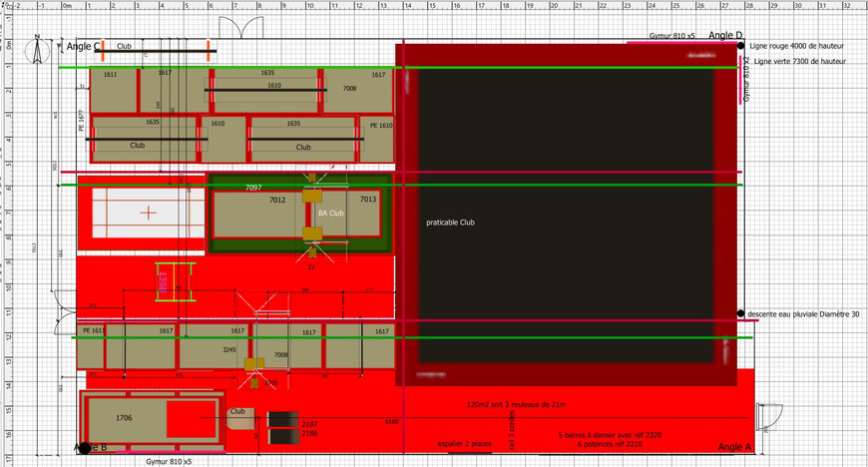Screen dimensions: 868x467
Task: Click the '120m2 soit 3 rouleaux de 21m' note
Action: point(516,404)
